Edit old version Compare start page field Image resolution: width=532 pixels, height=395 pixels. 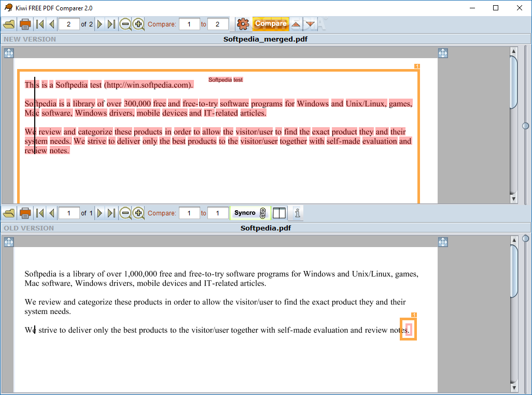click(189, 213)
